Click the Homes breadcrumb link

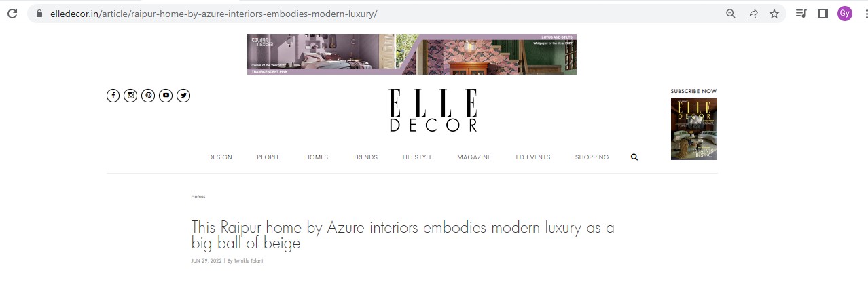(198, 197)
